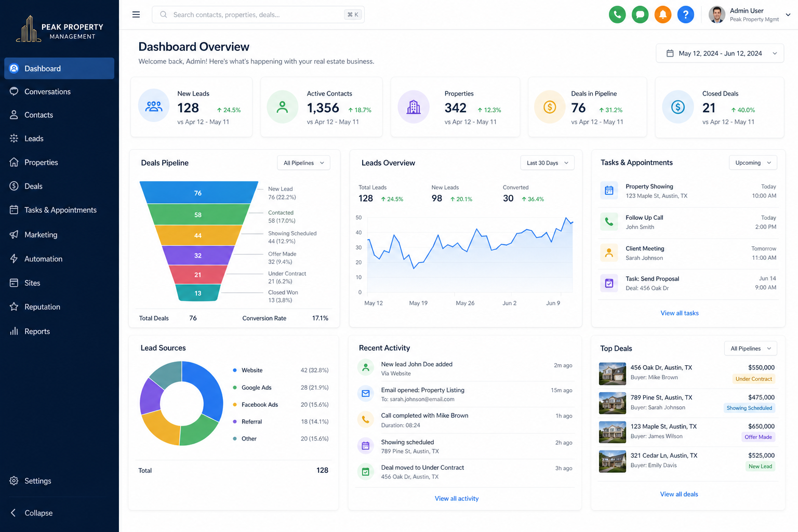The height and width of the screenshot is (532, 798).
Task: Click View all activity link
Action: pos(457,499)
